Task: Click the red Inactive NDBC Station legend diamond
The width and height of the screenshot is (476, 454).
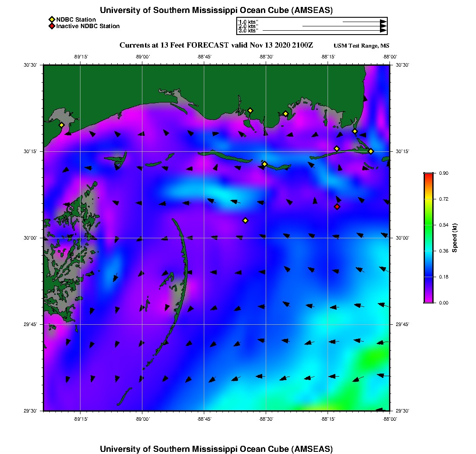Action: tap(51, 26)
